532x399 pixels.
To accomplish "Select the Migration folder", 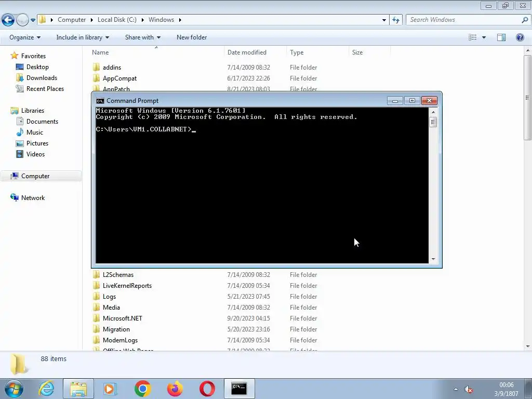I will pyautogui.click(x=116, y=329).
